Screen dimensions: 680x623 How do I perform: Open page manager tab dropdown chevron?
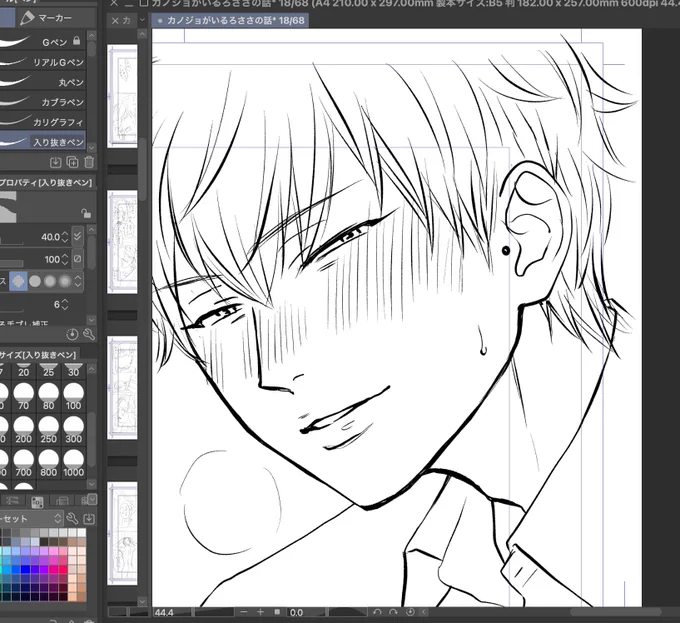142,20
